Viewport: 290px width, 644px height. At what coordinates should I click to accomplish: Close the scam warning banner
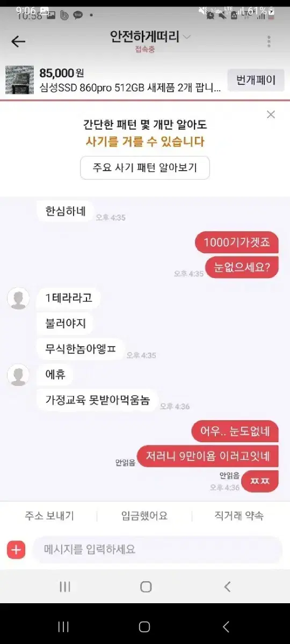point(271,114)
